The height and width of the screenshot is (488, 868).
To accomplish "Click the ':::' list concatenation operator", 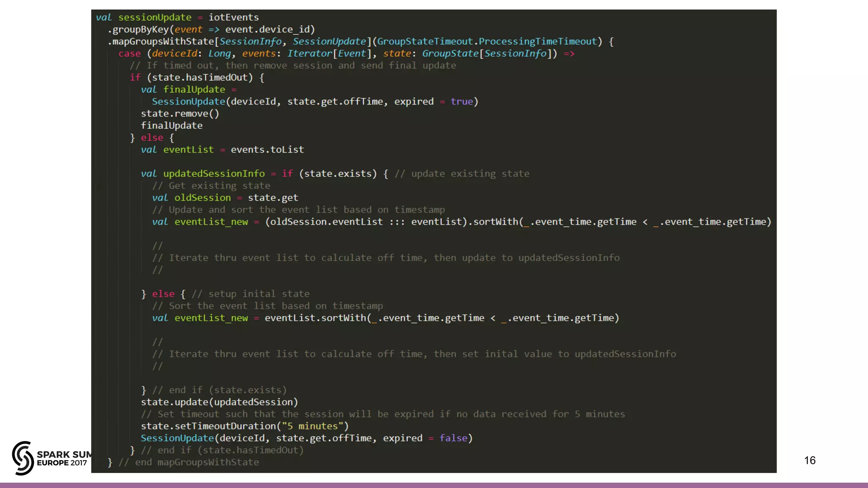I will 397,222.
